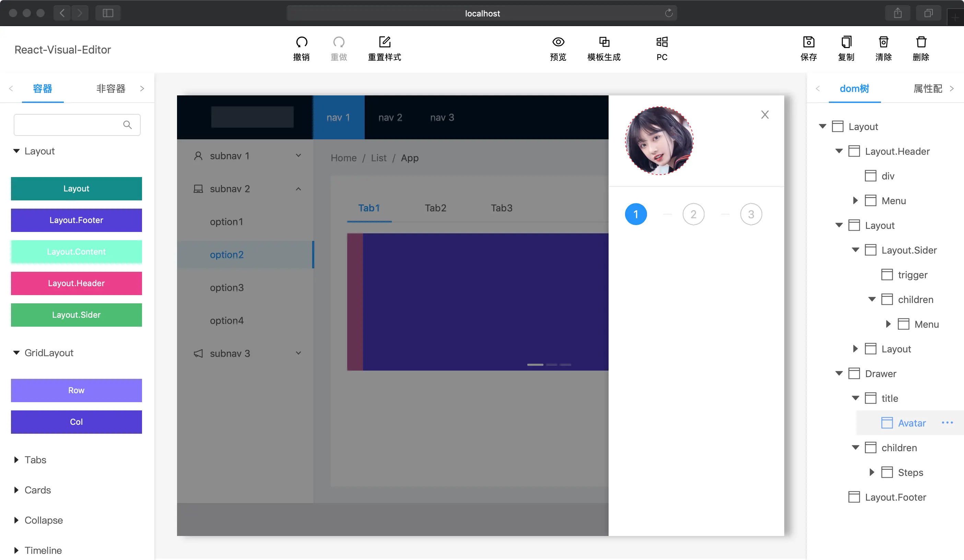The width and height of the screenshot is (964, 560).
Task: Select step 2 in the drawer steps
Action: click(x=693, y=214)
